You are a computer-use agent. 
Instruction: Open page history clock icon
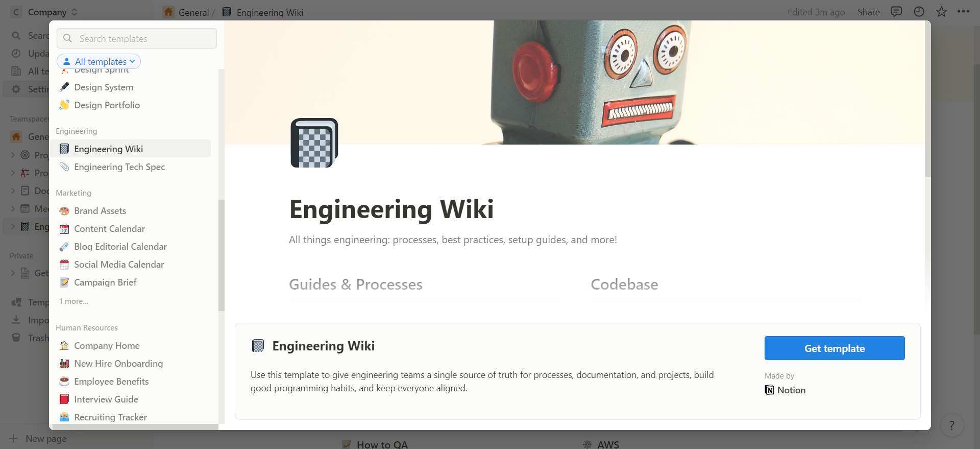click(919, 12)
